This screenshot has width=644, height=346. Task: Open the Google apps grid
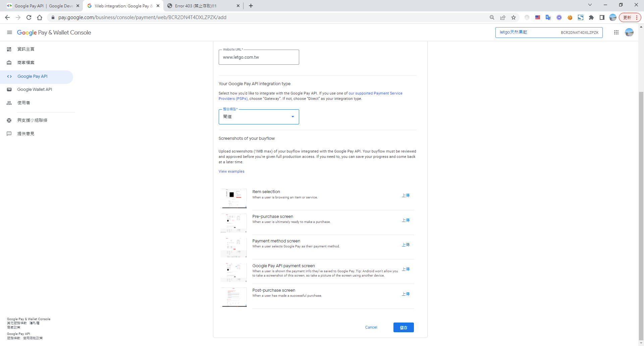tap(616, 33)
